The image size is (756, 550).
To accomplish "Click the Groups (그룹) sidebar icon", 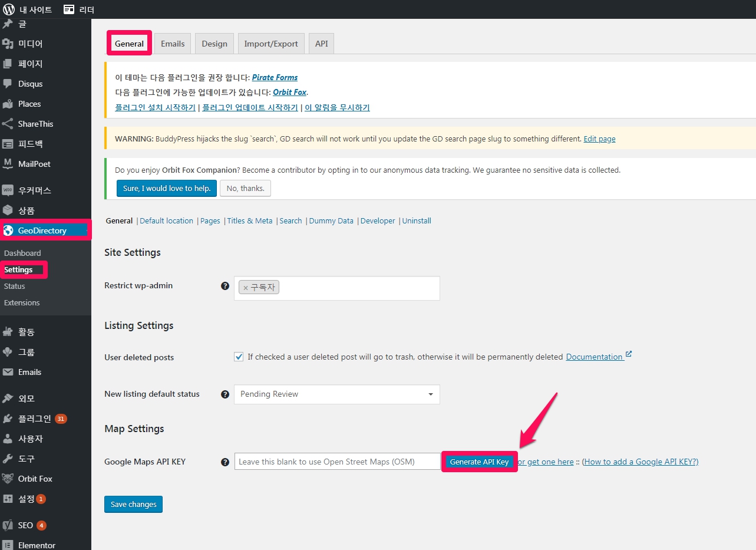I will pos(8,352).
